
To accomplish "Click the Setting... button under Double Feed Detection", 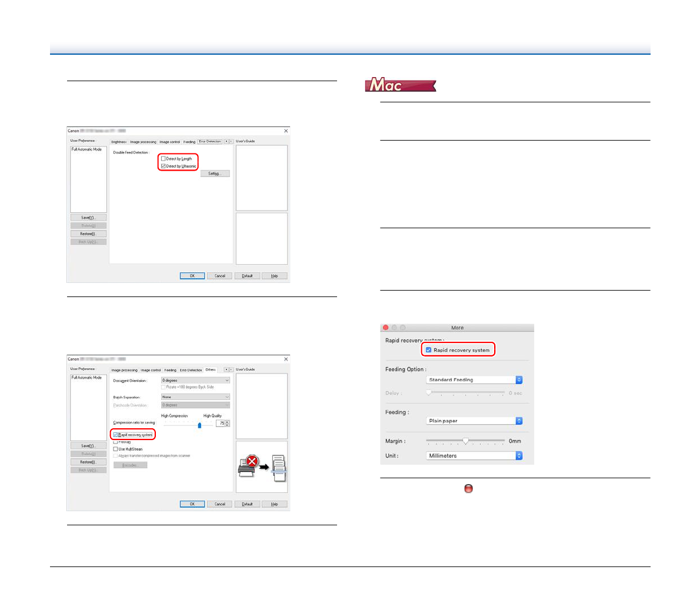I will (x=215, y=174).
